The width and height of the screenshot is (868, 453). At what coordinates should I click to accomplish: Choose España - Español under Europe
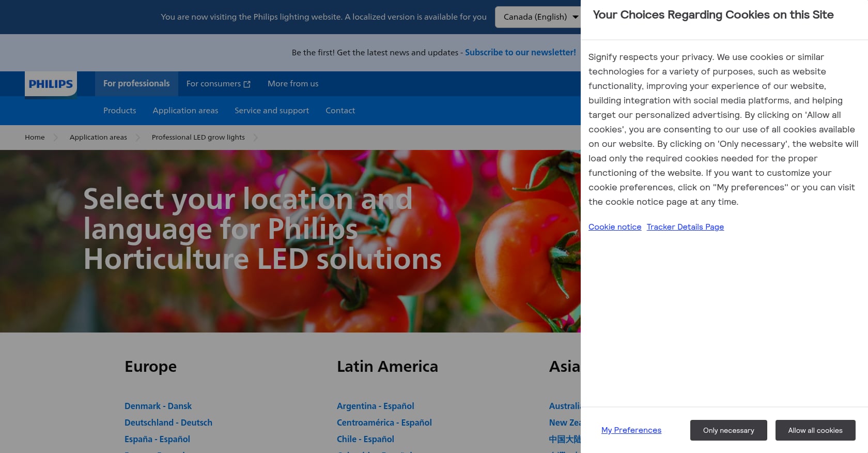157,440
